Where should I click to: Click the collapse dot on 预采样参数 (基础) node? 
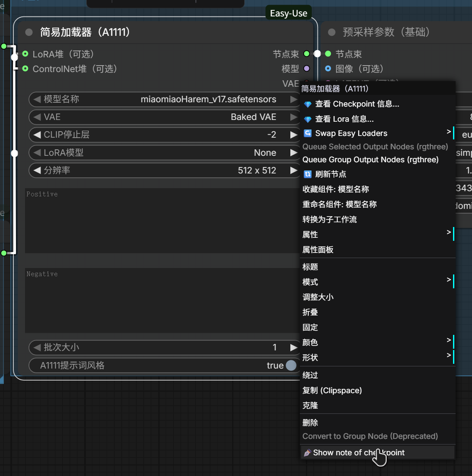pyautogui.click(x=332, y=32)
